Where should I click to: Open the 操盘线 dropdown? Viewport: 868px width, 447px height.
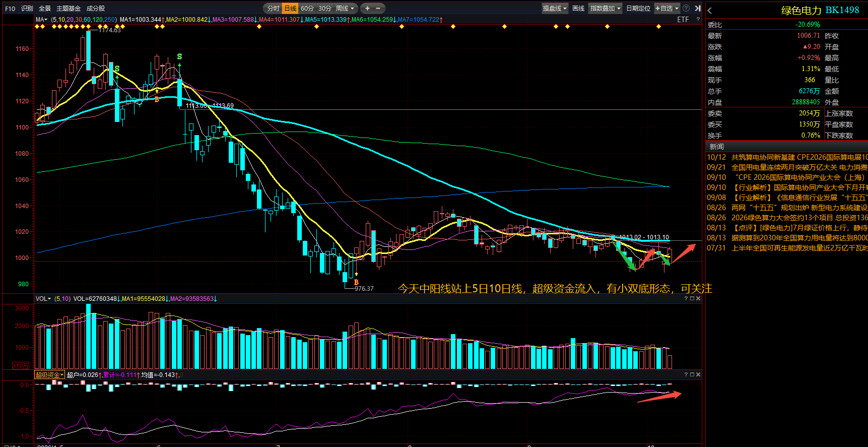click(x=555, y=9)
